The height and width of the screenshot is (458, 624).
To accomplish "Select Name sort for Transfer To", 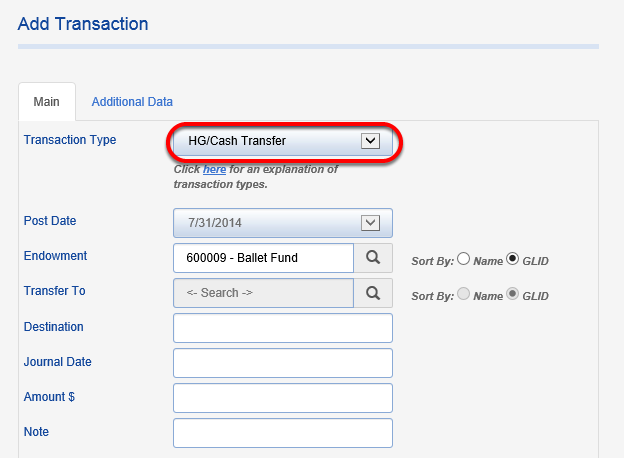I will (x=464, y=294).
